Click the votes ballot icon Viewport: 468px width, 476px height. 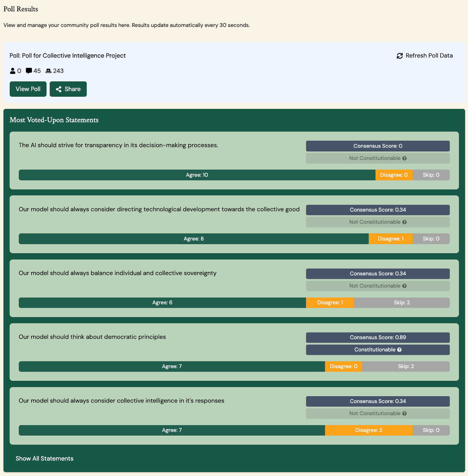pos(48,71)
